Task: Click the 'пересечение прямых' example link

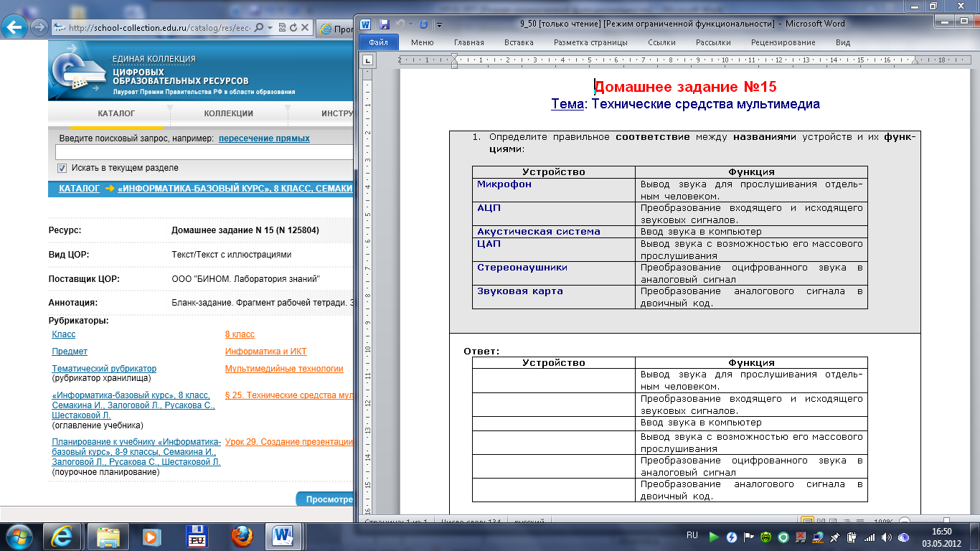Action: (264, 138)
